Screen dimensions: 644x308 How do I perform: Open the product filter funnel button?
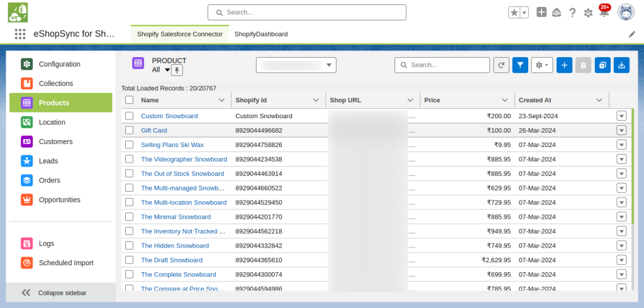tap(520, 65)
